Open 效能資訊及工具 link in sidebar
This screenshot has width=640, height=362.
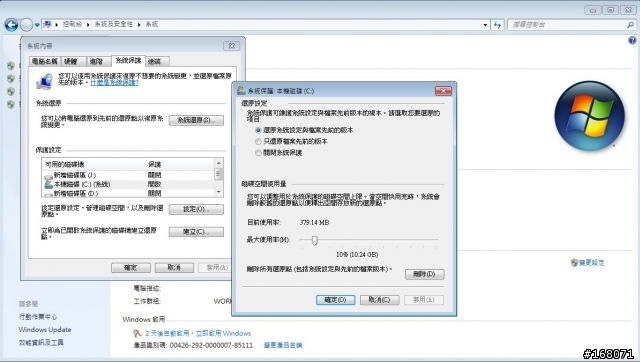(41, 343)
